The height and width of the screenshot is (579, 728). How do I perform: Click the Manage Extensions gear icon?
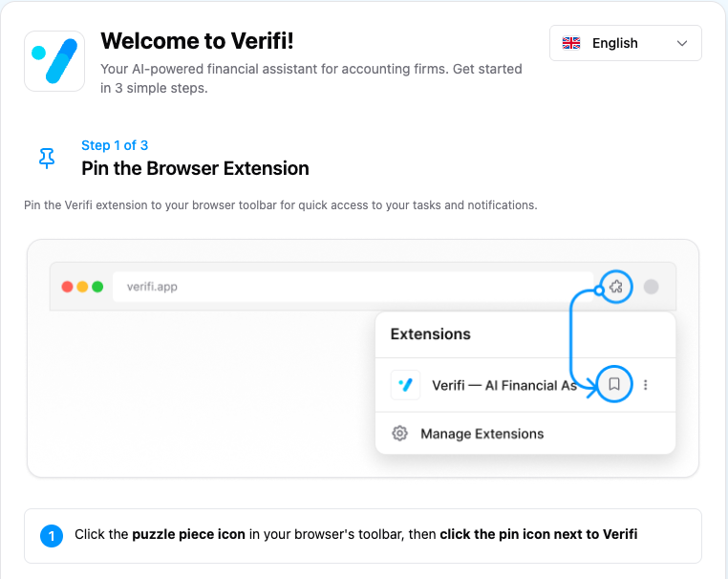pyautogui.click(x=400, y=434)
